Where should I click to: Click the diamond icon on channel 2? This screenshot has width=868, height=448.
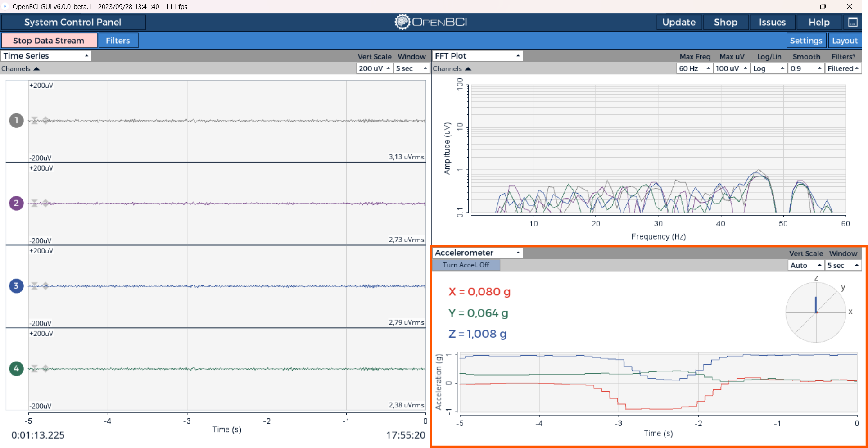pyautogui.click(x=45, y=203)
